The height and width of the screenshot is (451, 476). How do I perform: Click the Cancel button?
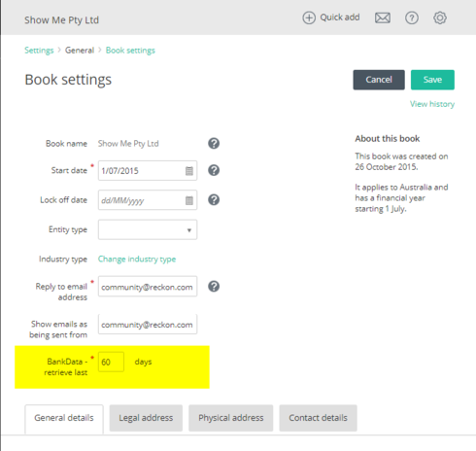tap(379, 80)
